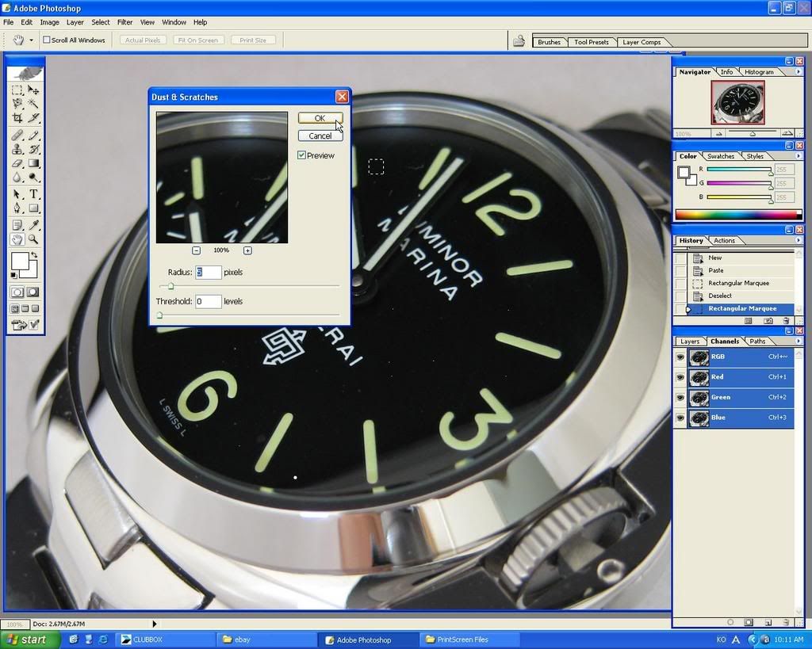The width and height of the screenshot is (812, 649).
Task: Select the Pen tool
Action: [17, 208]
